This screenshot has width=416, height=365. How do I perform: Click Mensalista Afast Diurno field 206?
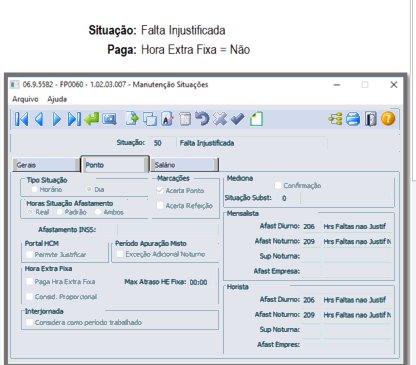(x=311, y=226)
